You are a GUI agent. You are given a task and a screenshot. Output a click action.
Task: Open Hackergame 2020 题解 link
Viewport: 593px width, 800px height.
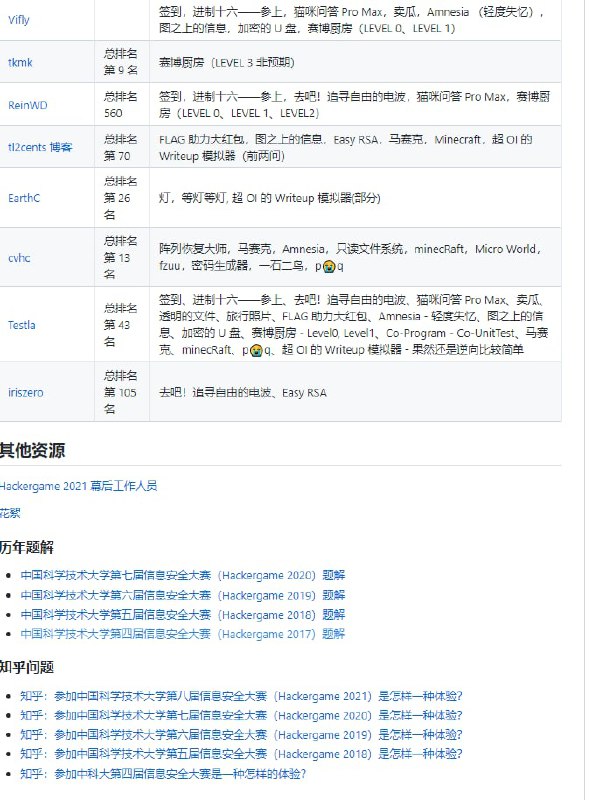tap(183, 575)
